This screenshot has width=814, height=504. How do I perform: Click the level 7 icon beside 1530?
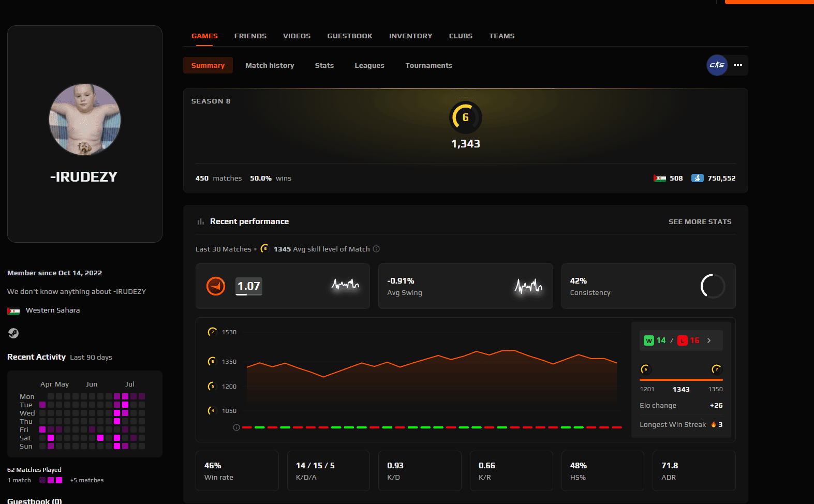tap(212, 332)
